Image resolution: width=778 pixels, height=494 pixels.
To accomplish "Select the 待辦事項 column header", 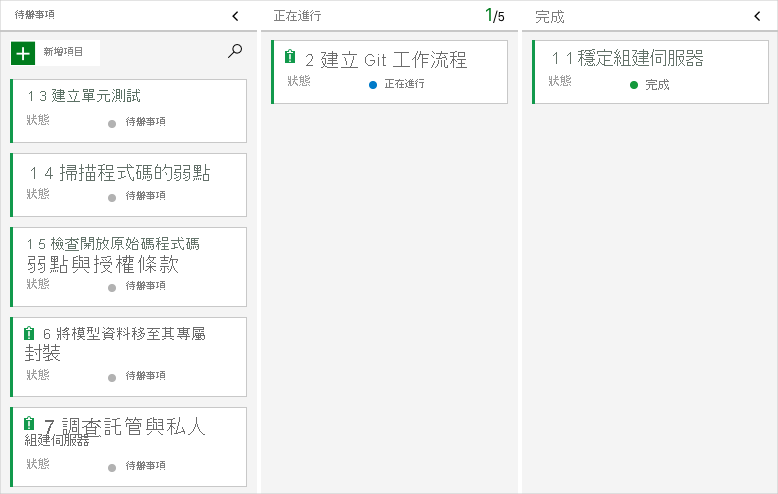I will click(34, 15).
